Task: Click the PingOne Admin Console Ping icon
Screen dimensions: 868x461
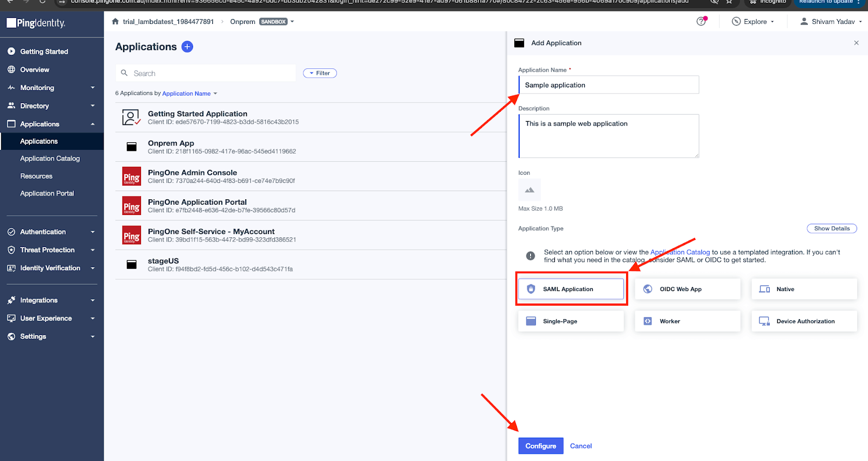Action: 131,176
